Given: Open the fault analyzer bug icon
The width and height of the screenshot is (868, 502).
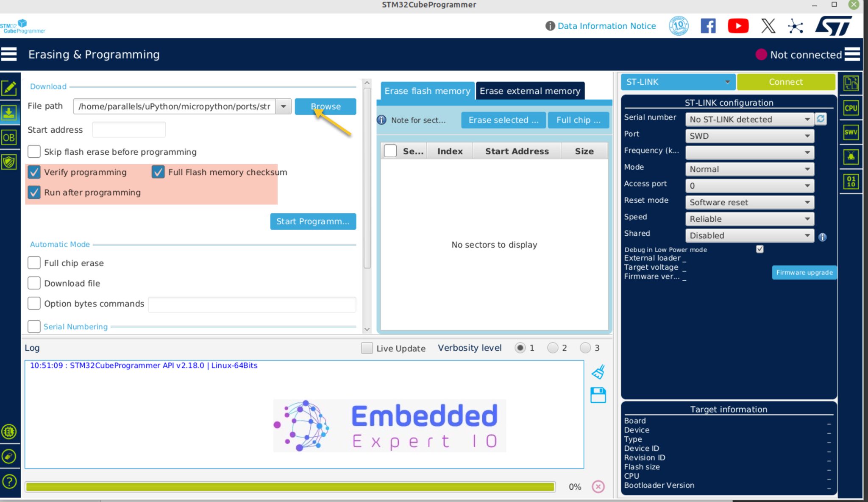Looking at the screenshot, I should click(x=851, y=156).
